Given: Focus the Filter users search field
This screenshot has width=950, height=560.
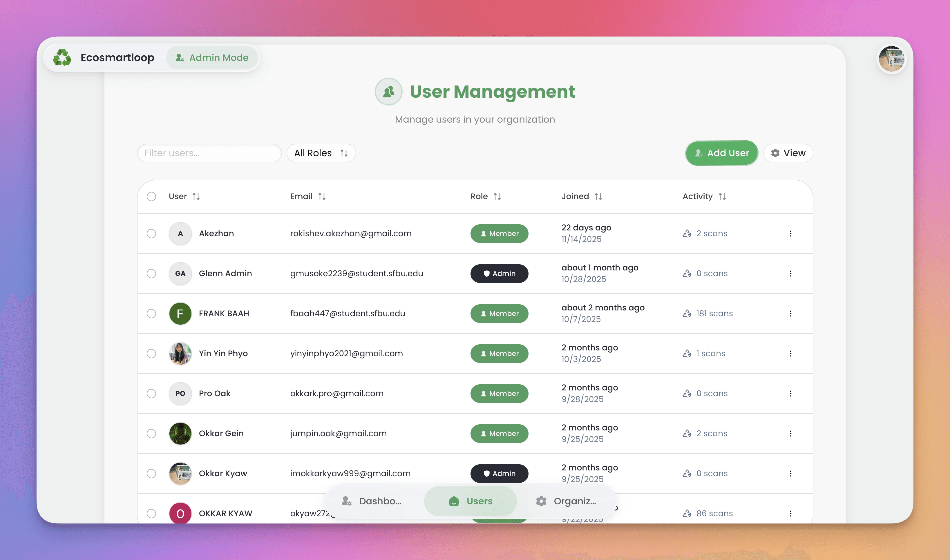Looking at the screenshot, I should click(x=209, y=153).
